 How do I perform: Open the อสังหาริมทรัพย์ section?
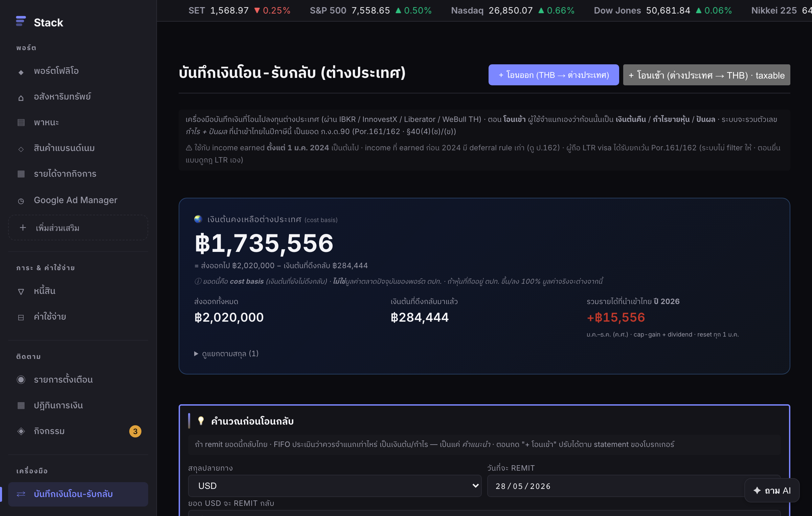pos(78,96)
